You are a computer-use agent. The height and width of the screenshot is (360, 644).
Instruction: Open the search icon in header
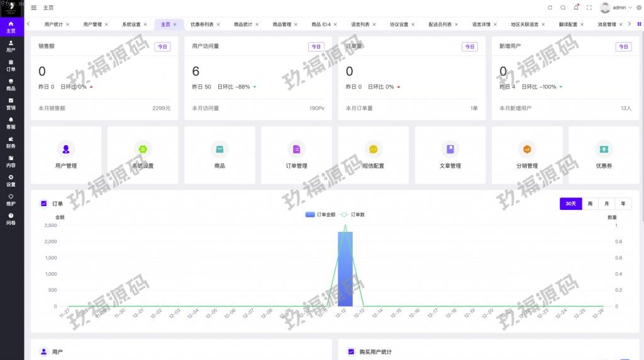tap(563, 8)
